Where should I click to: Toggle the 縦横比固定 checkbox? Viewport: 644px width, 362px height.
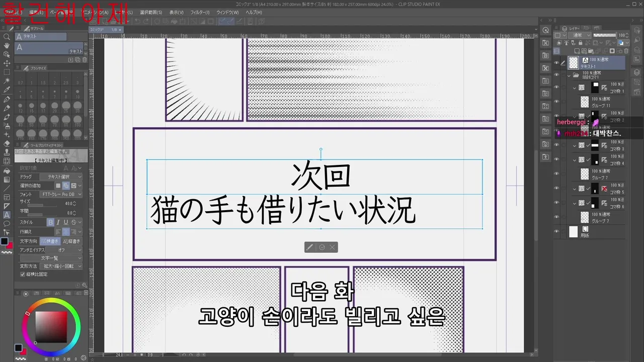(x=22, y=275)
